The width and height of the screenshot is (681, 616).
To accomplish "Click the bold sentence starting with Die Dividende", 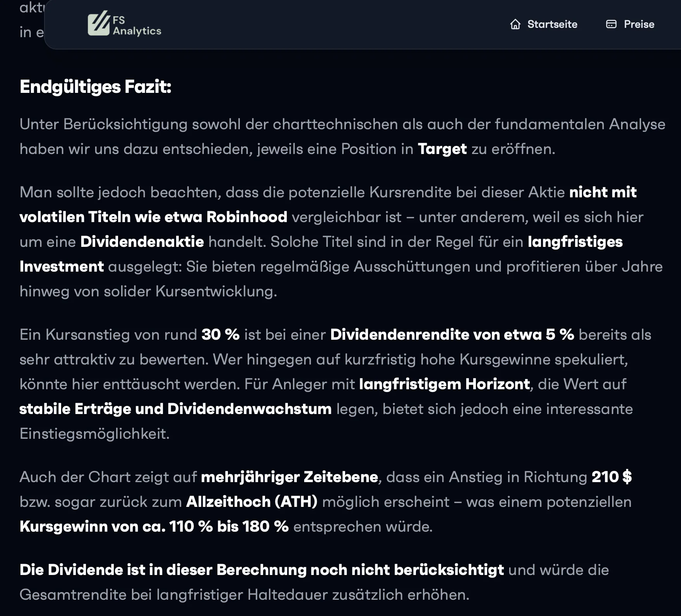I will (262, 570).
